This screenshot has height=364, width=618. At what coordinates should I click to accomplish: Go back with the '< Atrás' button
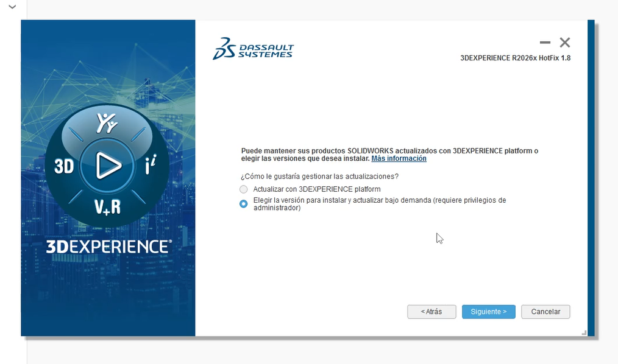pyautogui.click(x=432, y=312)
